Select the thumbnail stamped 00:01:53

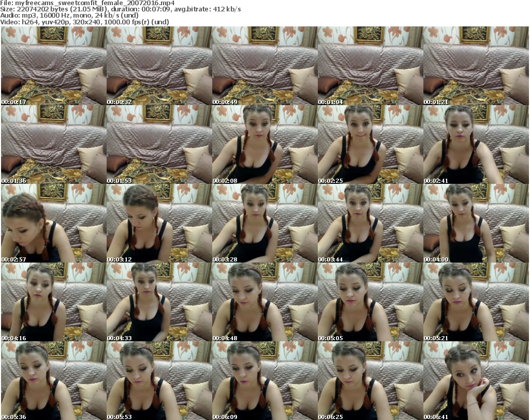tap(159, 144)
